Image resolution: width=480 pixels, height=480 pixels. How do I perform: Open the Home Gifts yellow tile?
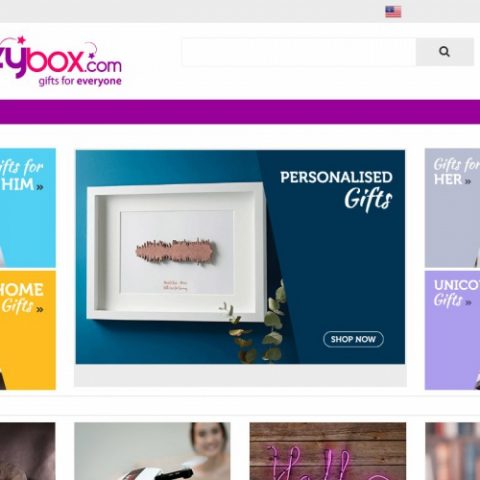[x=28, y=330]
